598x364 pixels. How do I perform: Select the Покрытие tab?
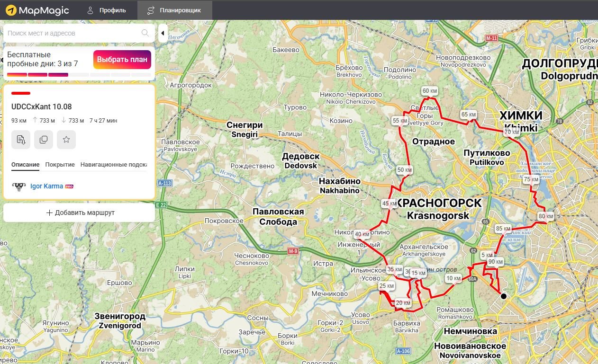click(60, 165)
